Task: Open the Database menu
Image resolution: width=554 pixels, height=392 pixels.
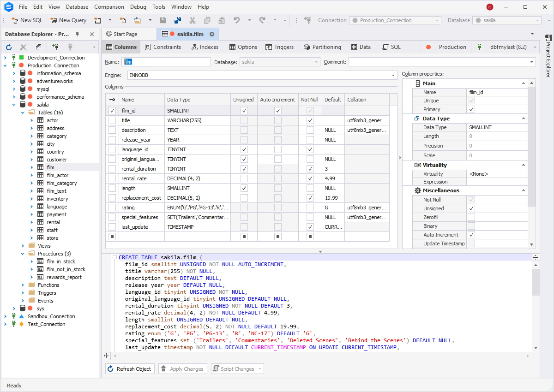Action: 77,6
